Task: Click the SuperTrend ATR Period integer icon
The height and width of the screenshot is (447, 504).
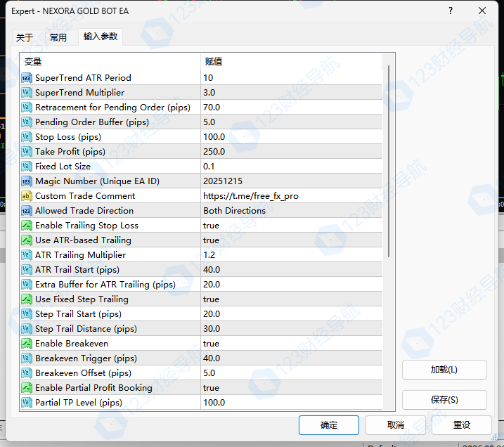Action: pyautogui.click(x=26, y=78)
